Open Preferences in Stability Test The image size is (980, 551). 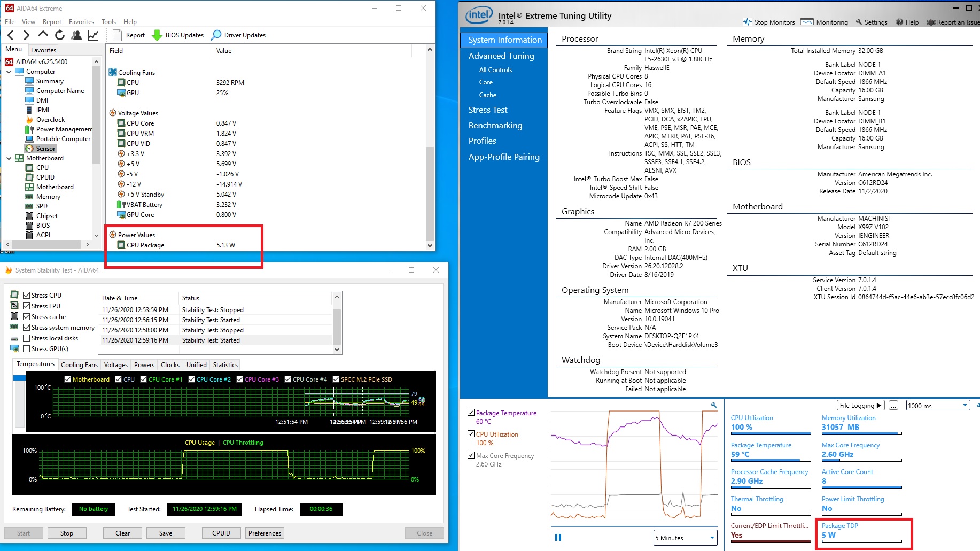point(265,533)
